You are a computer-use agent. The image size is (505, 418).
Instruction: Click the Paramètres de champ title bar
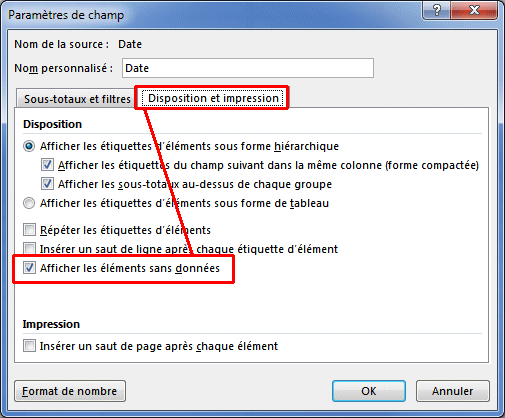click(x=213, y=15)
